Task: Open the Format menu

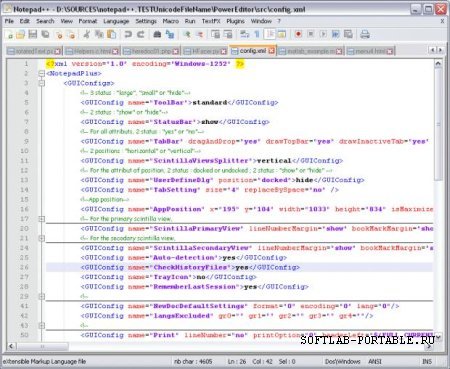Action: click(88, 21)
